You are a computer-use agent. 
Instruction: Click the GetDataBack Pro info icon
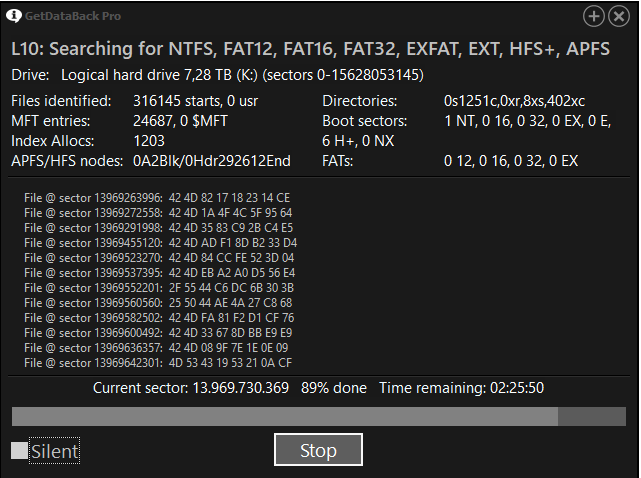tap(13, 16)
